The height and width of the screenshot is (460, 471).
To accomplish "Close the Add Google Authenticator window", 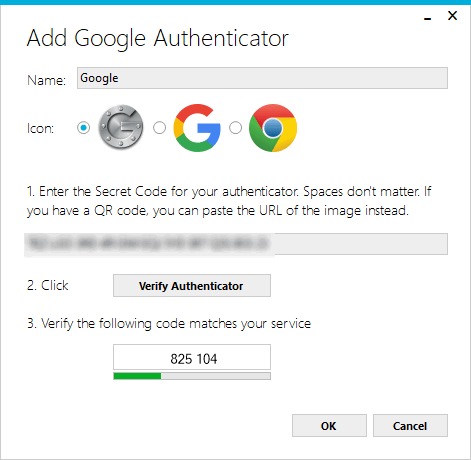I will pos(452,16).
